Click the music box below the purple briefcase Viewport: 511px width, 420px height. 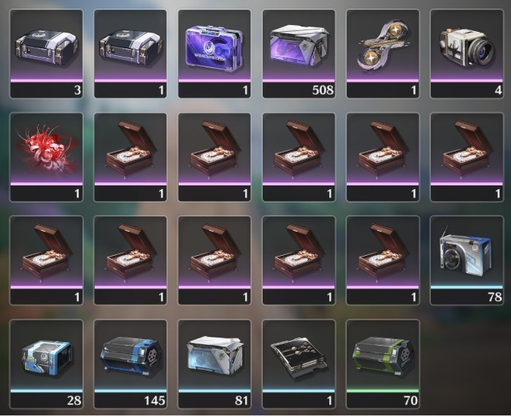point(215,157)
